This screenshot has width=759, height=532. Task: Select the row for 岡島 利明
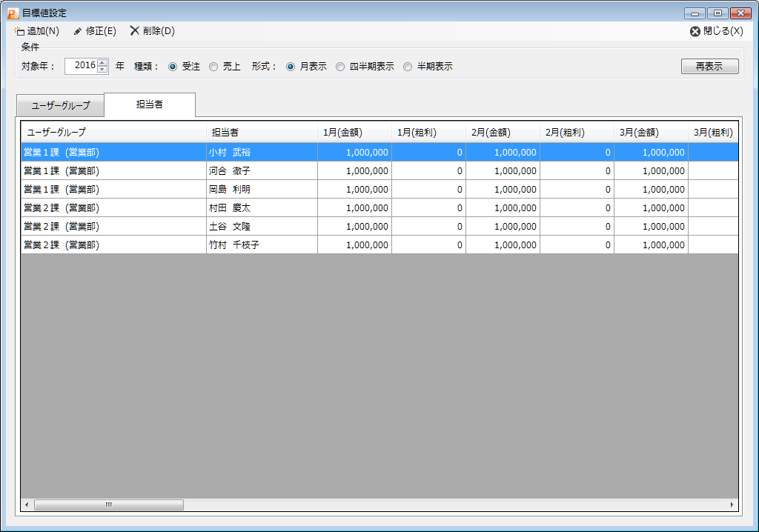pyautogui.click(x=379, y=189)
